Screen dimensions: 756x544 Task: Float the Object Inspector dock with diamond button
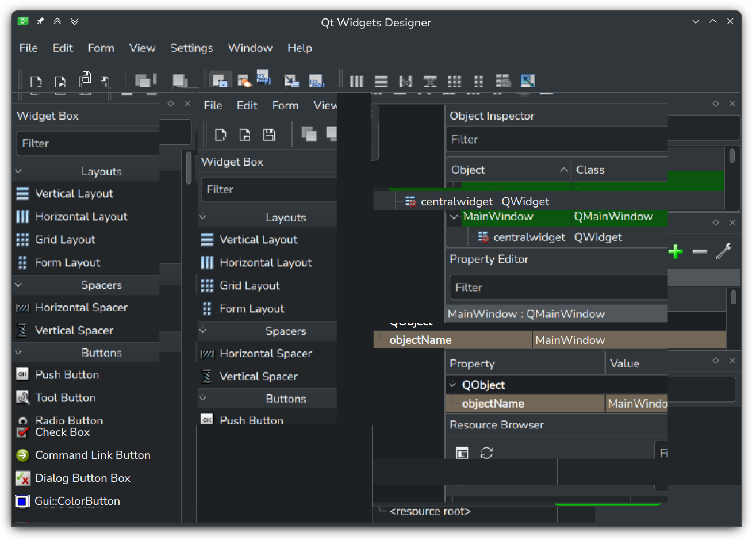click(x=716, y=104)
